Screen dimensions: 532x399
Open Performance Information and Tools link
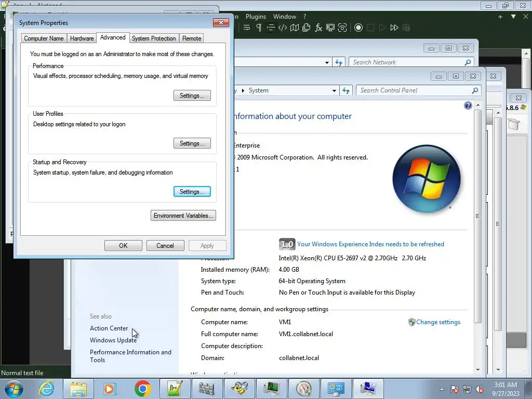tap(130, 356)
